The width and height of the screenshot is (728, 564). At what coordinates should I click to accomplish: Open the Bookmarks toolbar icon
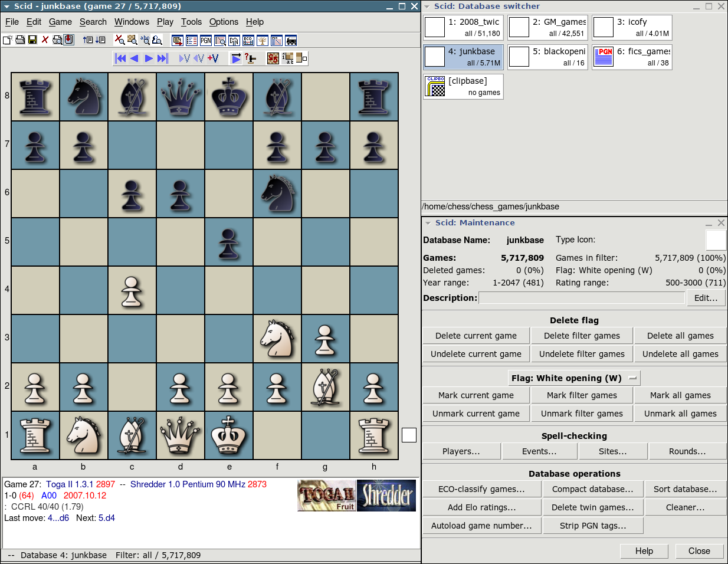(68, 40)
